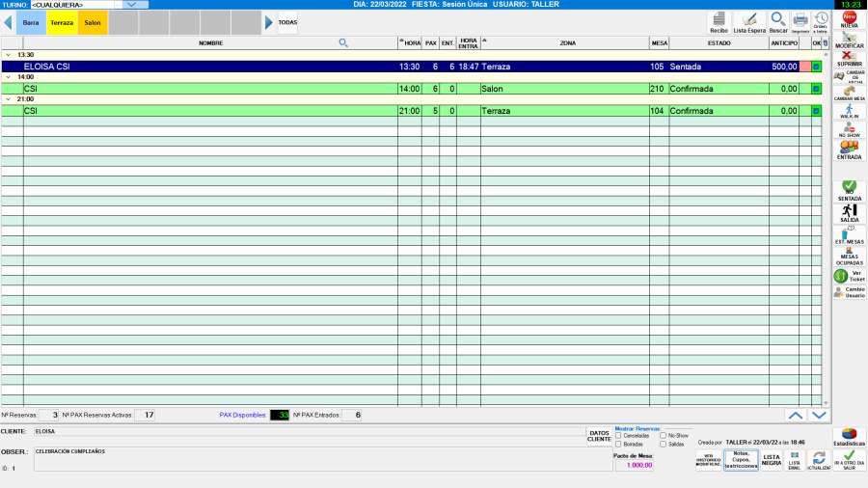This screenshot has width=868, height=488.
Task: Go to next zones with right arrow
Action: click(268, 23)
